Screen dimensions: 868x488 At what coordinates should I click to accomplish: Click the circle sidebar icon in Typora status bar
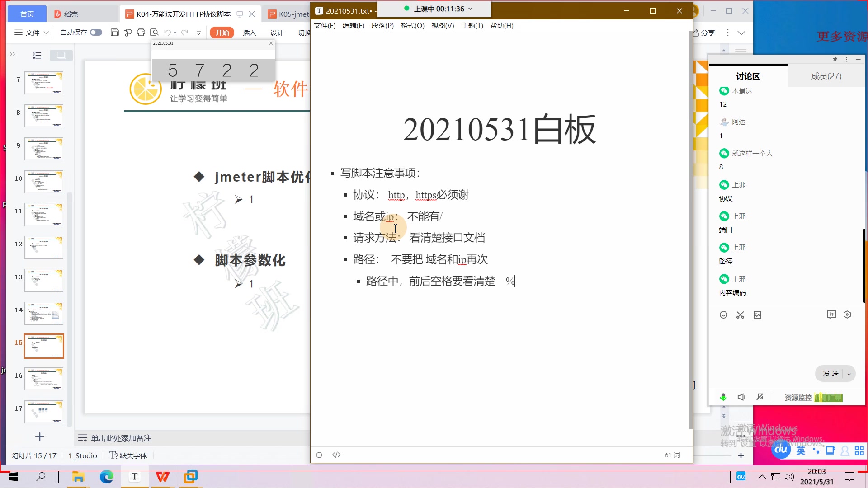(319, 455)
